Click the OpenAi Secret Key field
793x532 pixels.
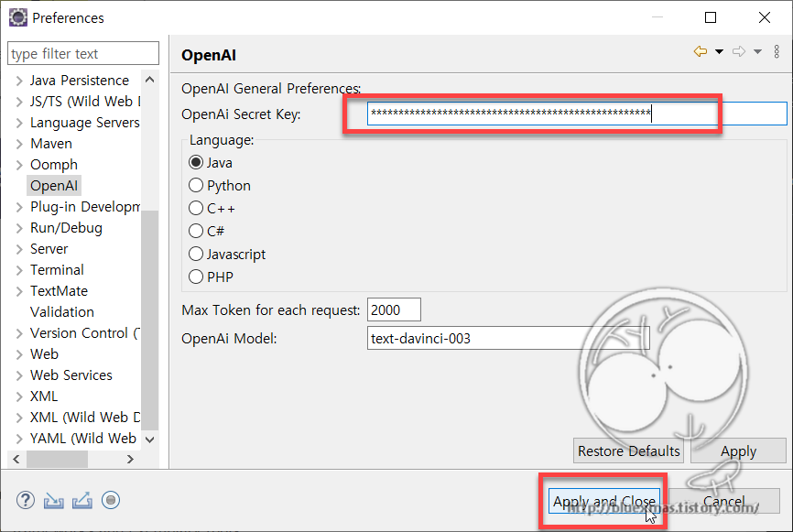click(577, 114)
